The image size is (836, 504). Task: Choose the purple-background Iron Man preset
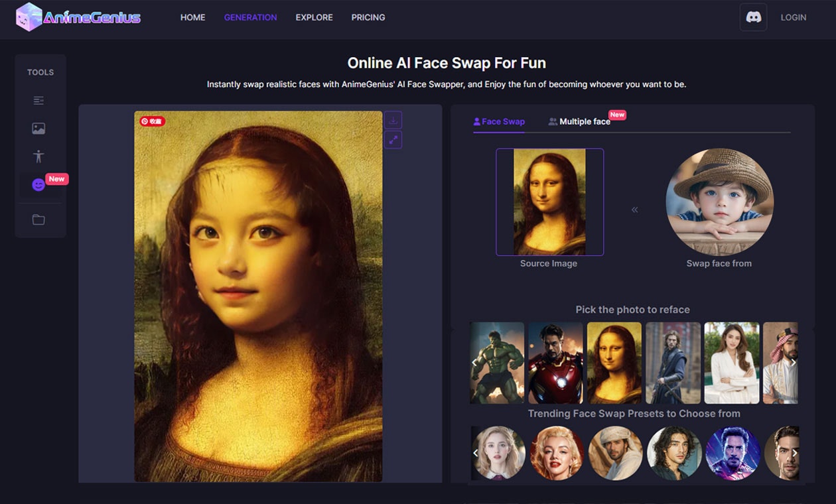732,453
